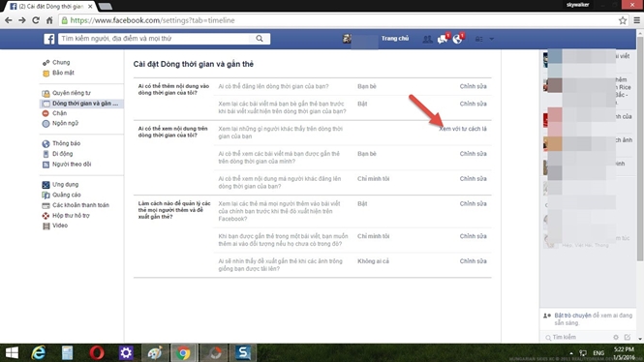Reload the page with refresh icon
This screenshot has height=362, width=644.
tap(36, 20)
